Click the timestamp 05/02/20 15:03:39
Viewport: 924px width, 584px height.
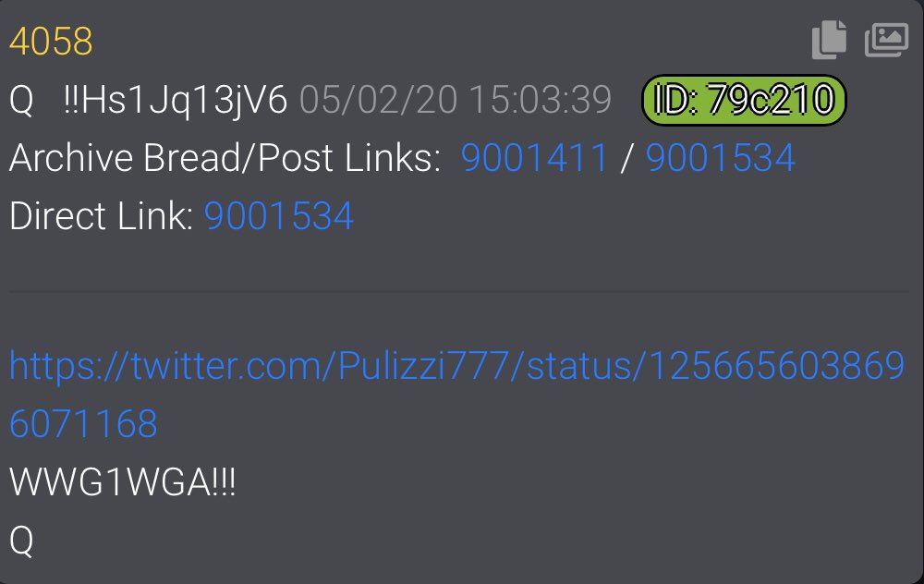coord(456,100)
